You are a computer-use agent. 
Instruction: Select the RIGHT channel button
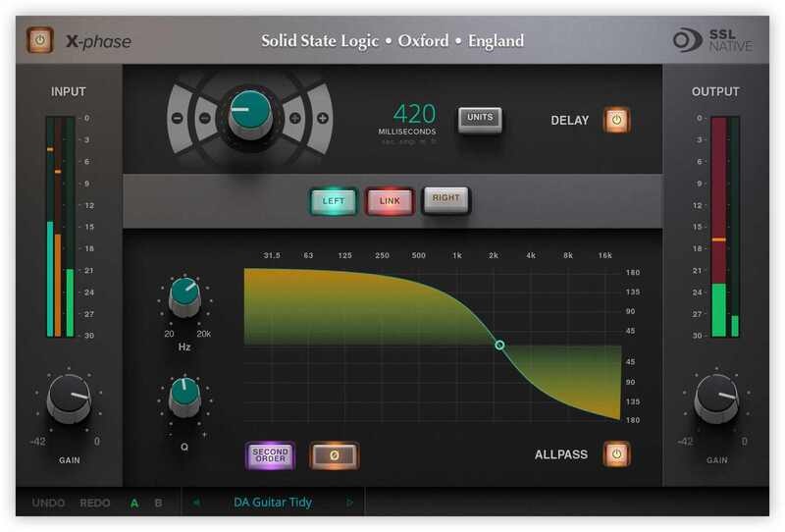pos(445,199)
